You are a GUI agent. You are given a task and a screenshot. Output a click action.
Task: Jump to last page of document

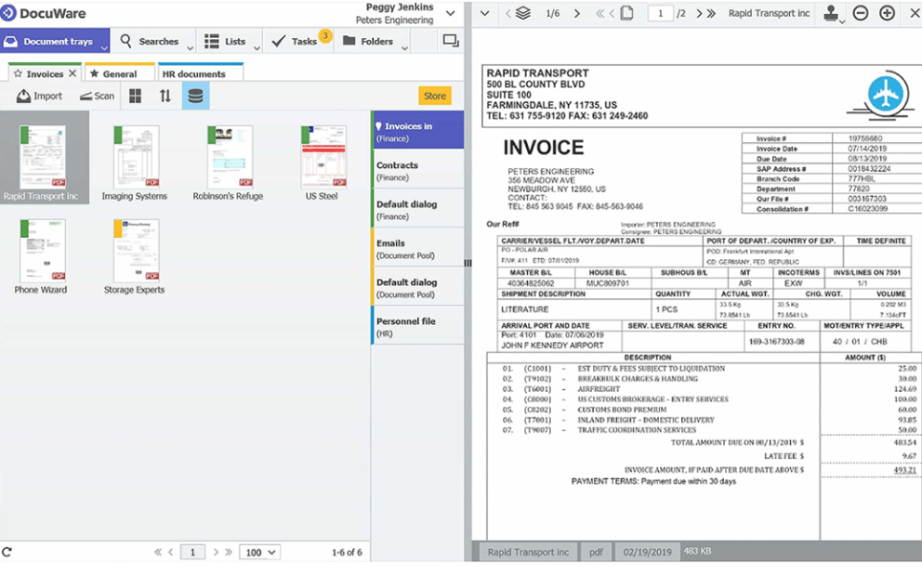click(712, 13)
